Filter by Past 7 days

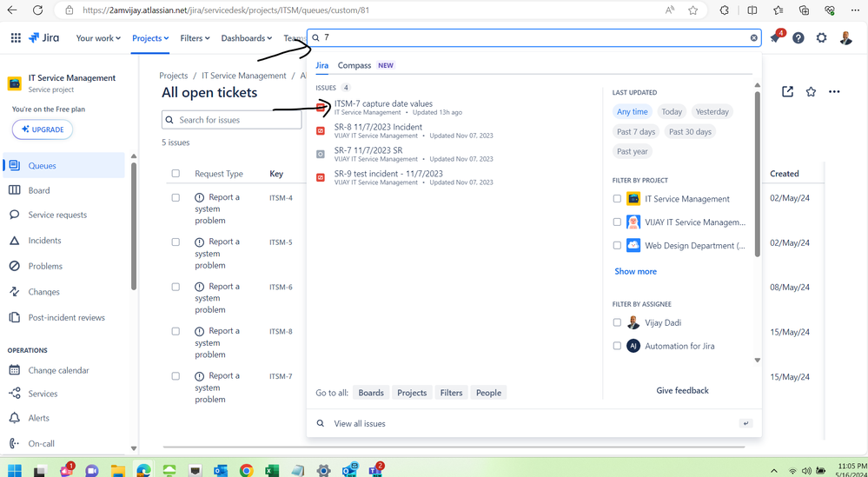(636, 132)
